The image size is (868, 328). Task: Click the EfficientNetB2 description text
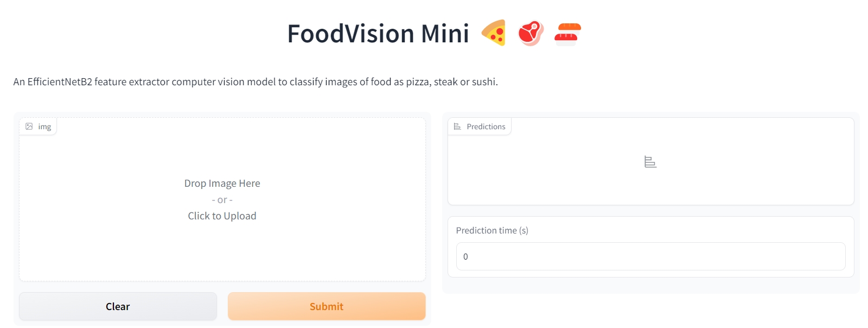tap(255, 81)
